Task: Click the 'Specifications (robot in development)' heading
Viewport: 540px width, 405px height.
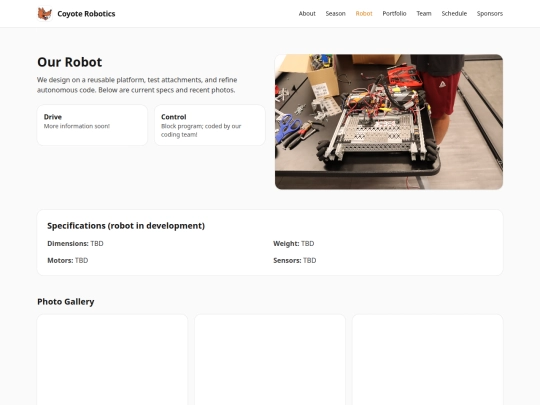Action: [x=126, y=226]
